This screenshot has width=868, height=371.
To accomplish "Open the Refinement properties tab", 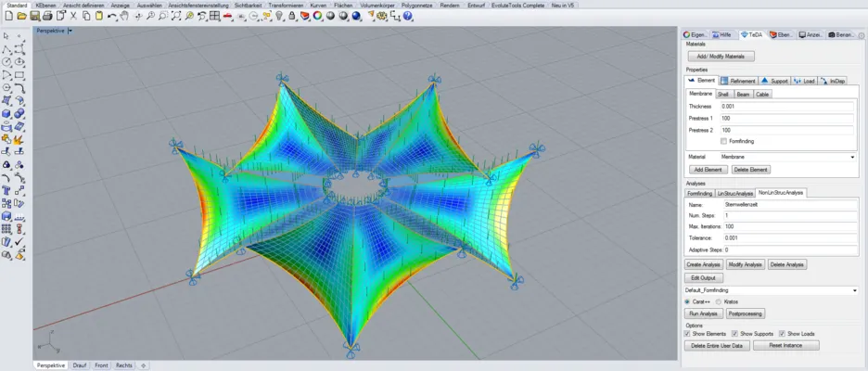I will tap(738, 81).
